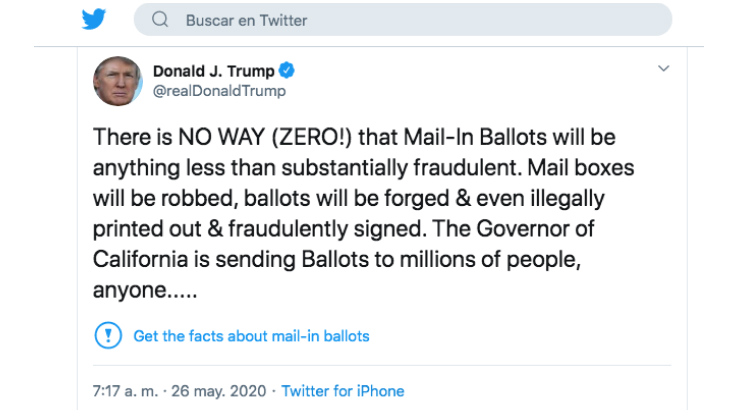
Task: Click the blue verified badge
Action: [286, 71]
